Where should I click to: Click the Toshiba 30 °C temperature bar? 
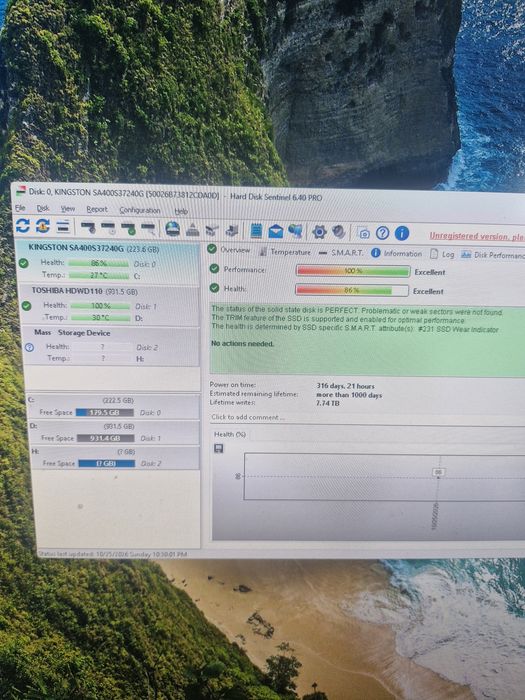pyautogui.click(x=101, y=318)
